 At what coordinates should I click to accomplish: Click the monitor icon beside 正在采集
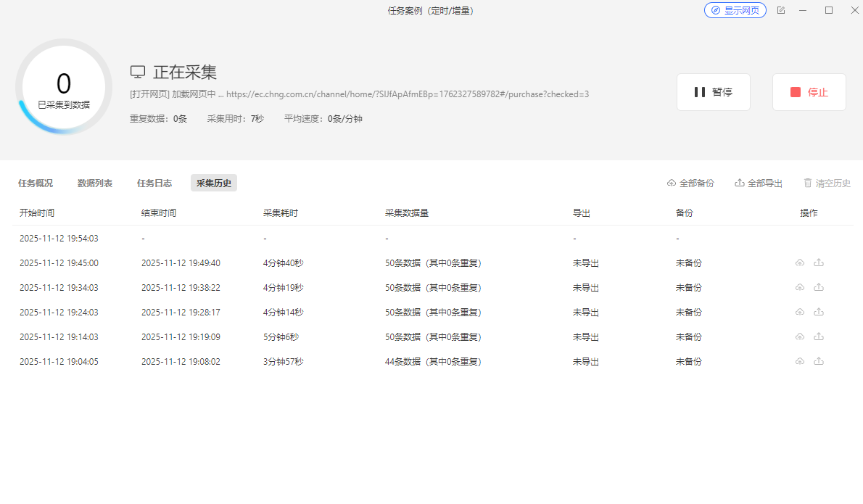click(138, 72)
